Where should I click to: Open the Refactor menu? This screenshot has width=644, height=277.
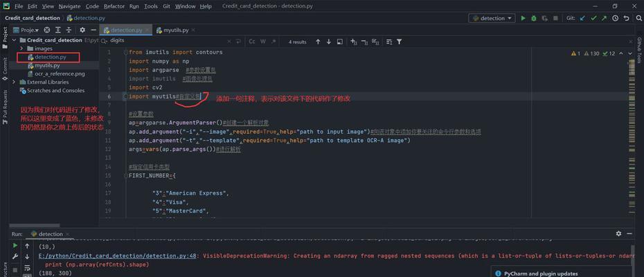114,6
